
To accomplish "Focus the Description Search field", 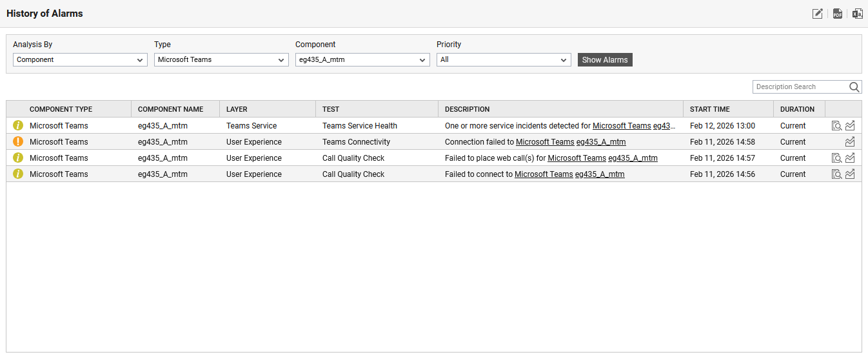I will coord(800,87).
